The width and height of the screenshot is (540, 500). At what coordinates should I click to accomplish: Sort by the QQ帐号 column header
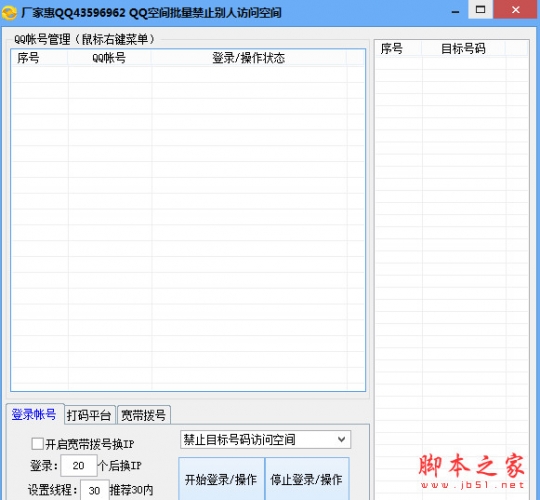[109, 58]
